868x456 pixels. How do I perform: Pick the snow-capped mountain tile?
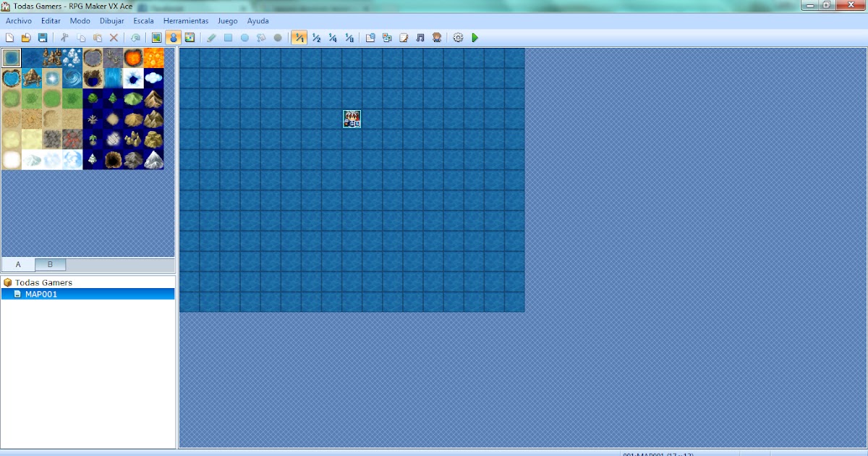[153, 159]
